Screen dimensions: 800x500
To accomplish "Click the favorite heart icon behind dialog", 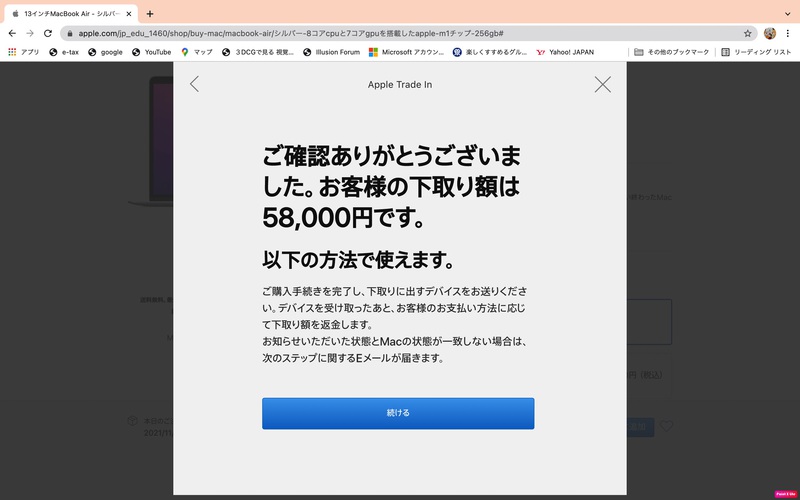I will click(666, 426).
